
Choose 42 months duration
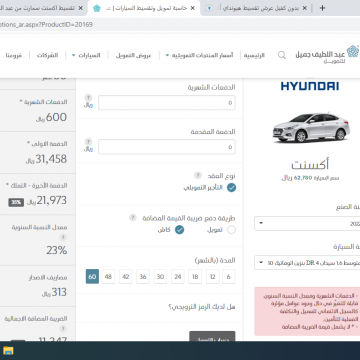[126, 277]
